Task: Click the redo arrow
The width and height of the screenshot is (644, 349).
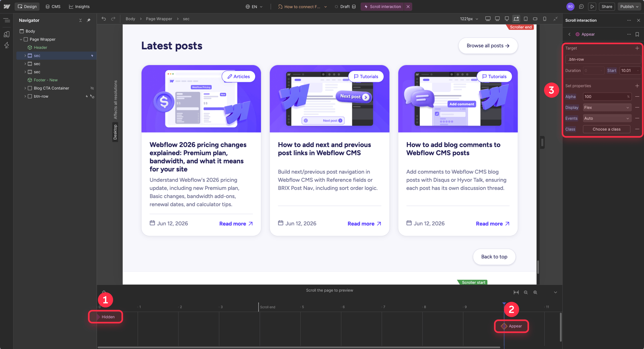Action: [x=113, y=19]
